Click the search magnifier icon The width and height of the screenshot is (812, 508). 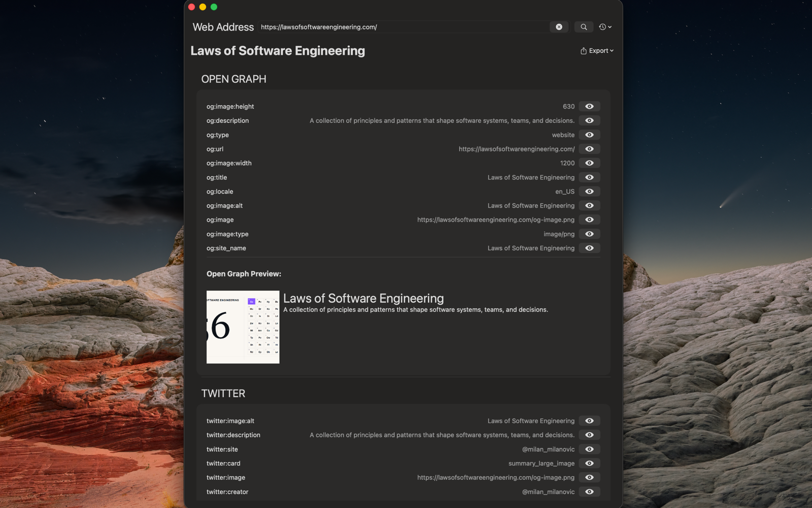coord(584,27)
